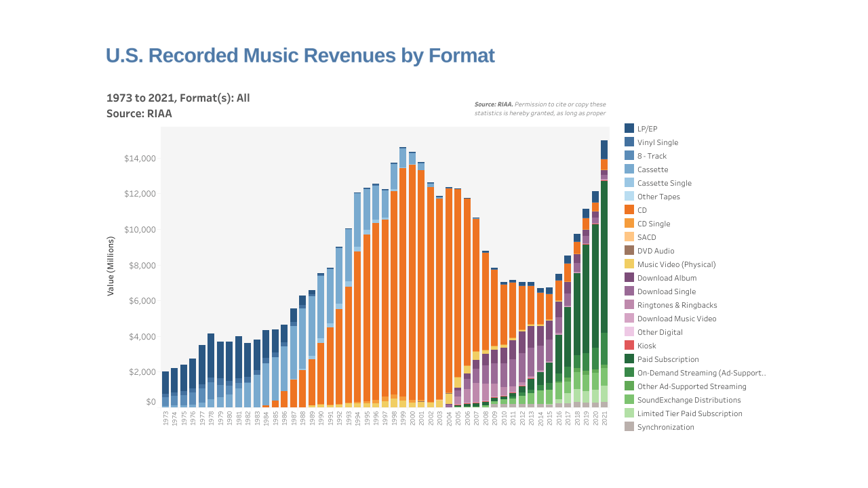This screenshot has height=488, width=868.
Task: Select the red Kiosk legend swatch
Action: point(629,346)
